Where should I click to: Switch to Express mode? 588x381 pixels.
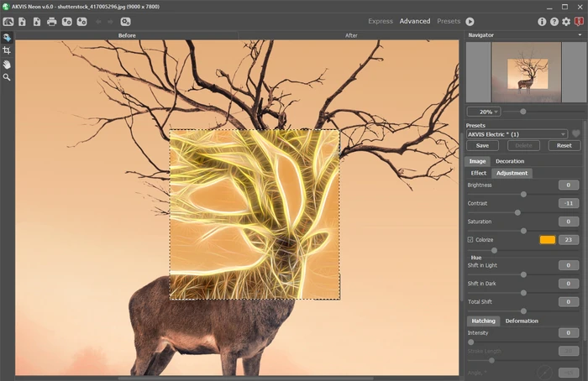[381, 21]
